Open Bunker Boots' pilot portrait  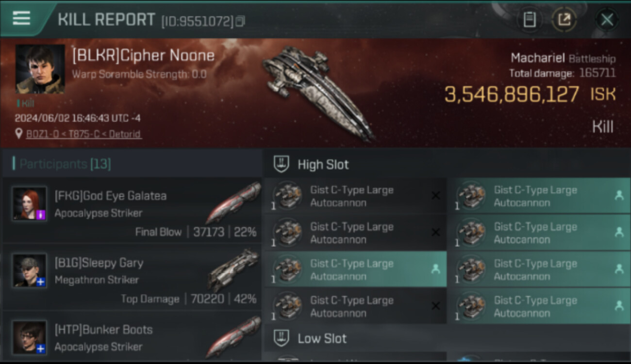tap(30, 338)
